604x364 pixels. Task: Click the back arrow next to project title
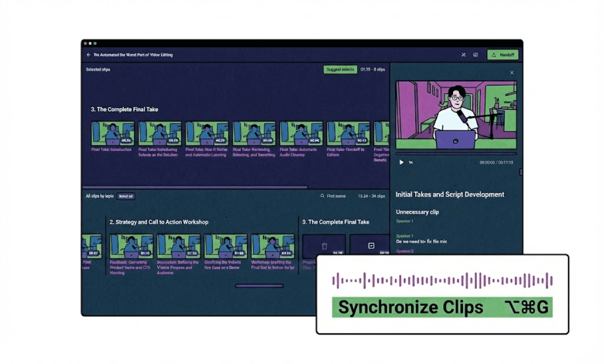pos(89,54)
